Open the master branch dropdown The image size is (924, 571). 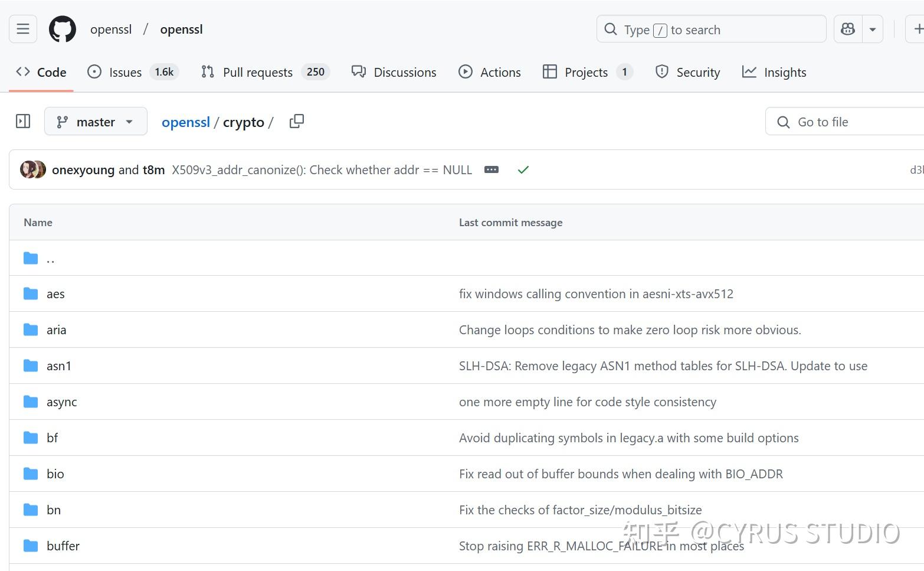tap(96, 122)
